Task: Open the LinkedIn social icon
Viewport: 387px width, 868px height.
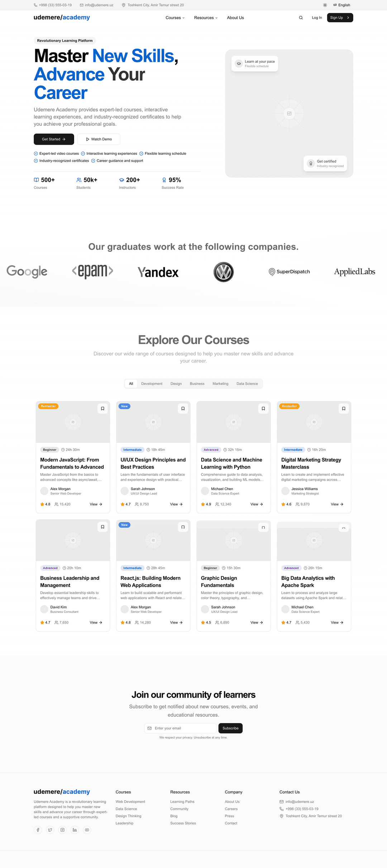Action: 75,830
